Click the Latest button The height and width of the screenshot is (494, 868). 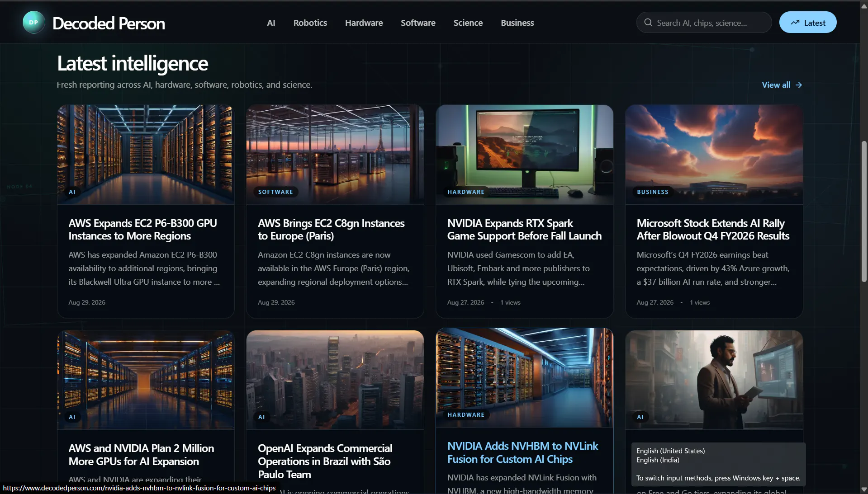point(807,23)
